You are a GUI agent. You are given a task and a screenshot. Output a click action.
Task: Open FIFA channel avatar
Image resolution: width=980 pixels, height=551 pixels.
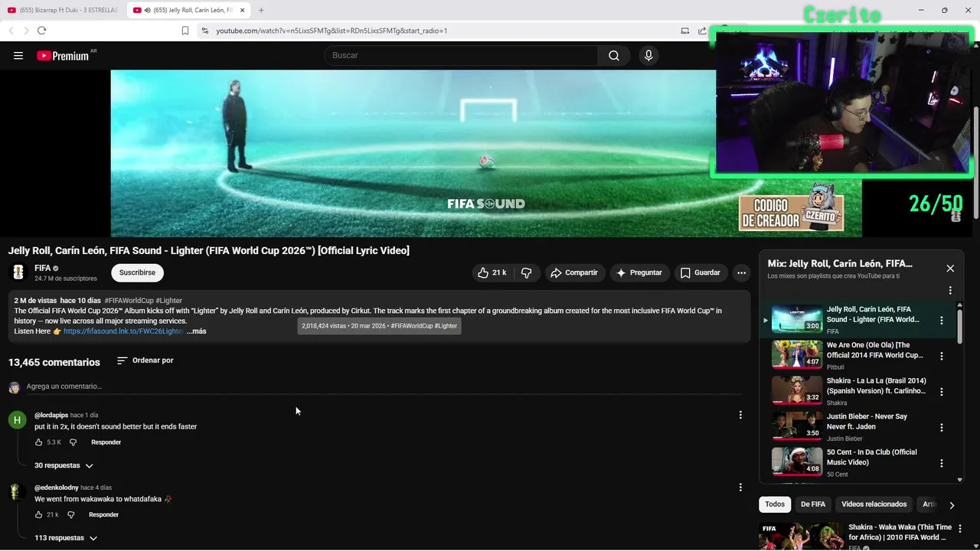coord(18,272)
